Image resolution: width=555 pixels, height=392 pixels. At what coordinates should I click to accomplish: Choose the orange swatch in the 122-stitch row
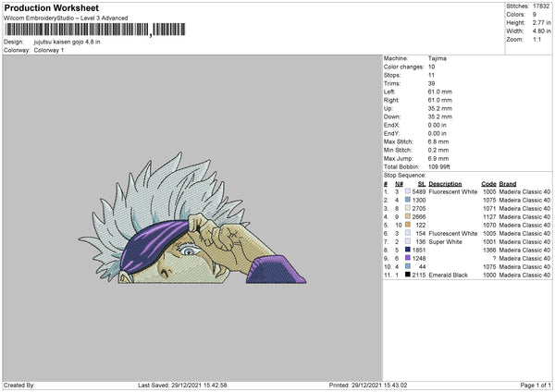tap(408, 225)
